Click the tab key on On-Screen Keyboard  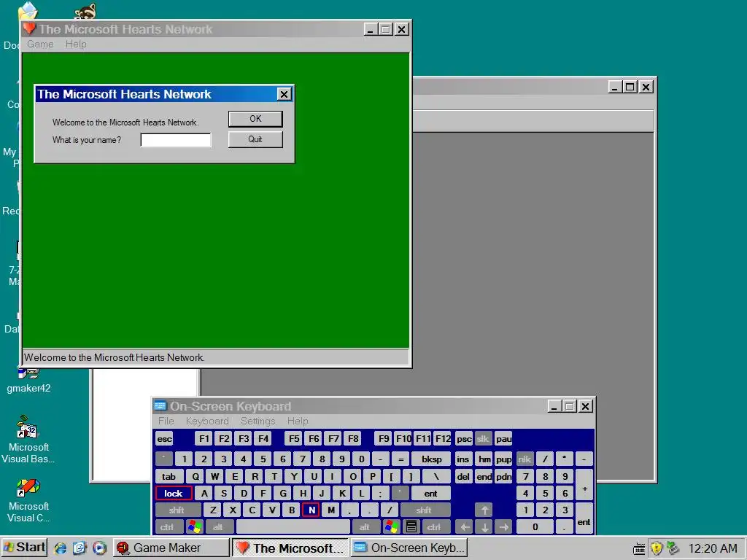point(169,476)
